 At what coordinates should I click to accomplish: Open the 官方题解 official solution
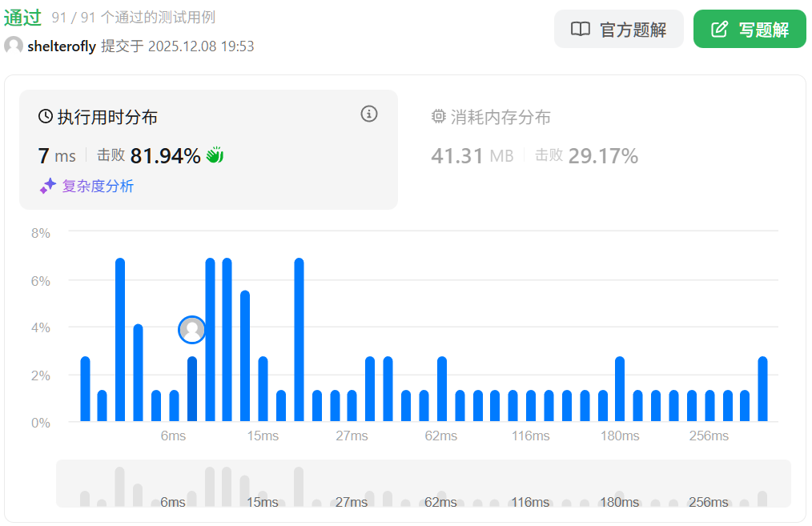[618, 30]
